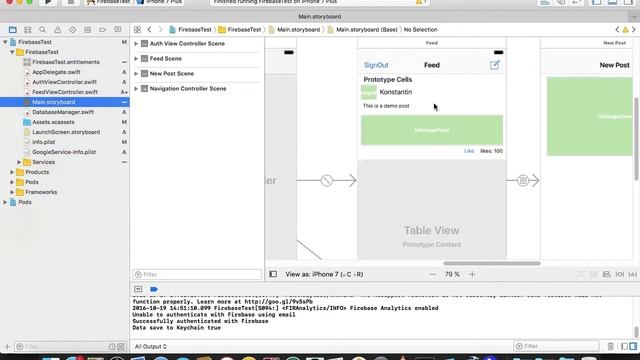Select the Konstantin username label
The image size is (640, 360).
(396, 92)
